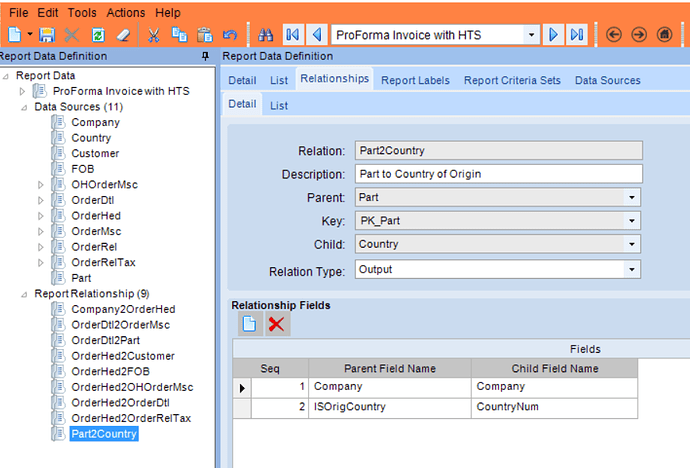
Task: Open Search with the binoculars icon
Action: 265,34
